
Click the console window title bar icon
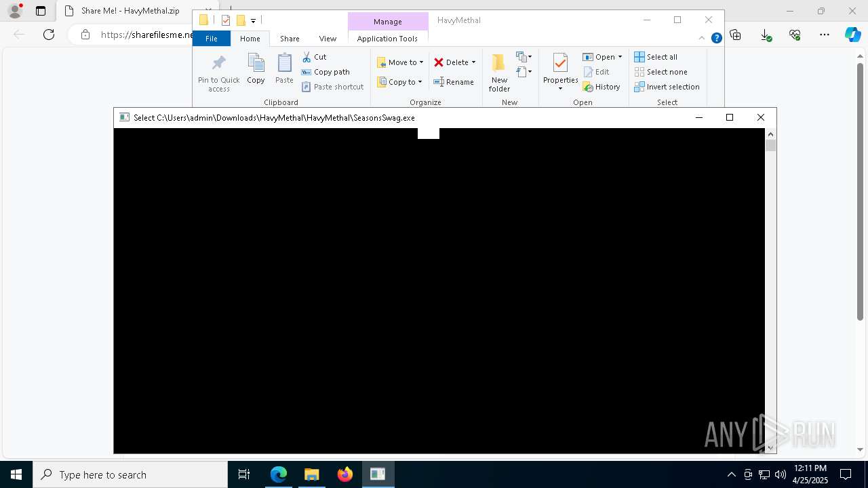point(124,117)
